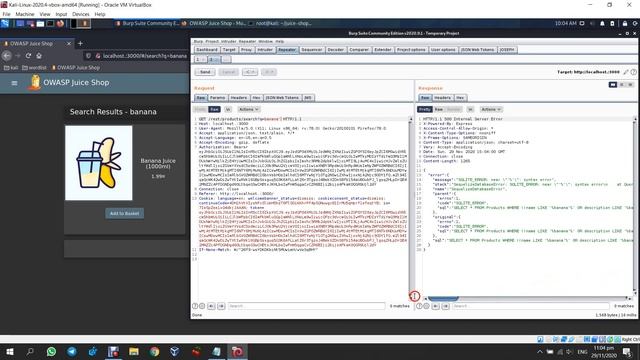This screenshot has width=640, height=360.
Task: Switch to root@kali terminal in Kali taskbar
Action: [x=281, y=24]
